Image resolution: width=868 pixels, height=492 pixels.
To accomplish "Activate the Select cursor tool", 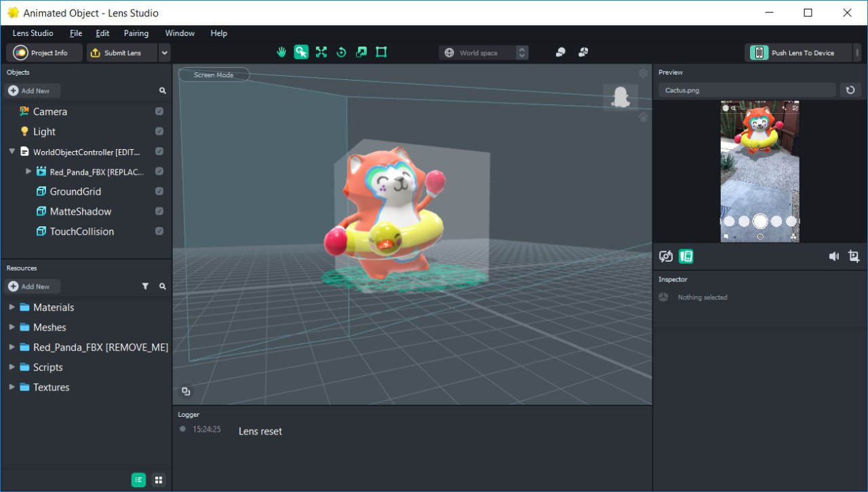I will 301,52.
